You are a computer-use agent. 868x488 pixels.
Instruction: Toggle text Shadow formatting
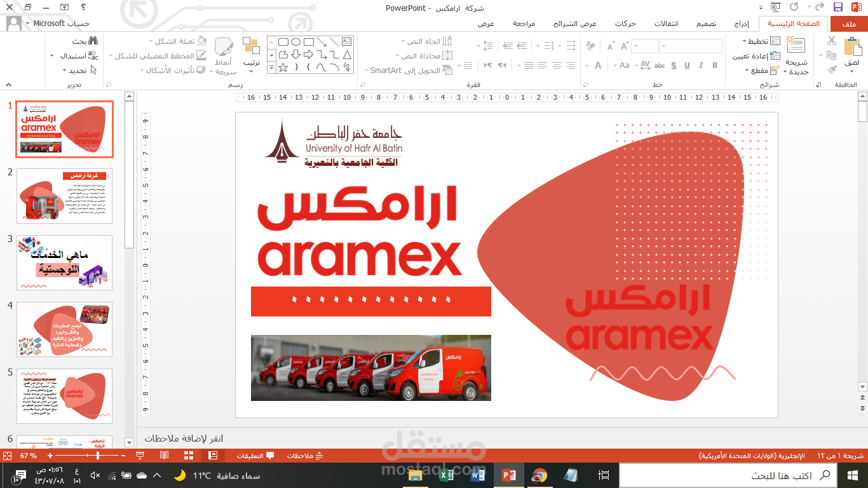(674, 65)
